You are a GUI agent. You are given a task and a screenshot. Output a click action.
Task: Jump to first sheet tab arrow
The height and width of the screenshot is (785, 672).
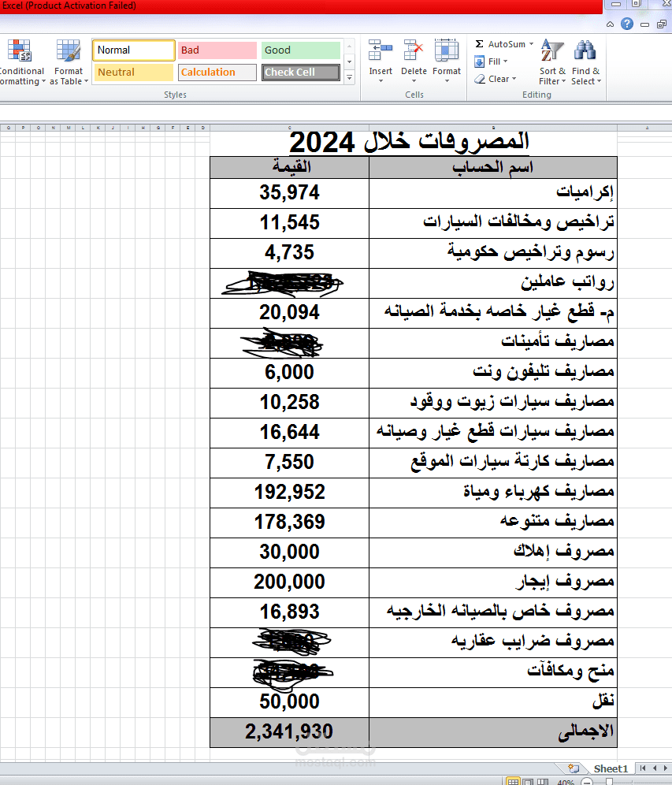643,768
